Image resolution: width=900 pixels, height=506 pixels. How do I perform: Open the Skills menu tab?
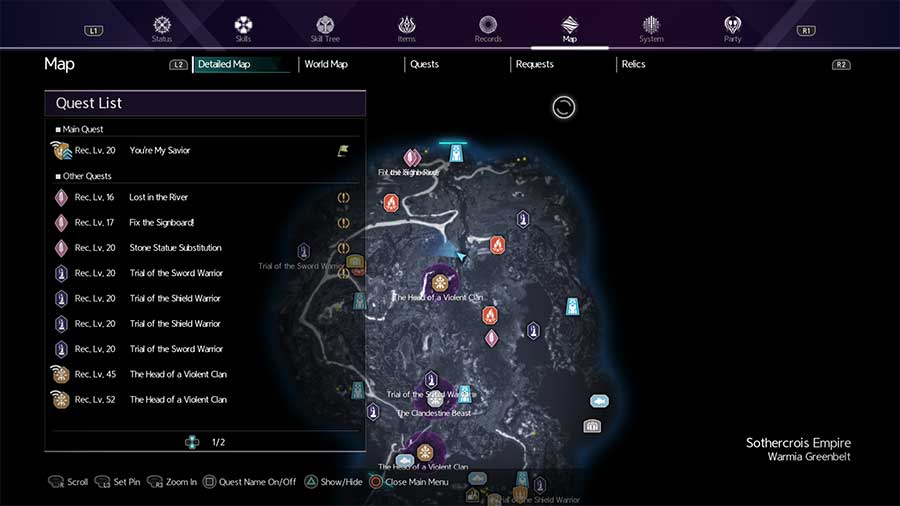pos(243,29)
